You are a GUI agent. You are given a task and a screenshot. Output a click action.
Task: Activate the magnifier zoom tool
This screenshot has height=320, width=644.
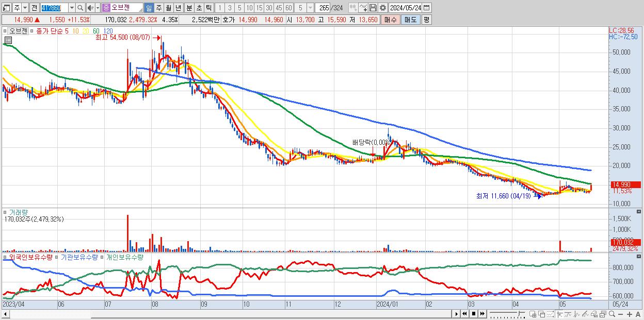click(x=611, y=314)
